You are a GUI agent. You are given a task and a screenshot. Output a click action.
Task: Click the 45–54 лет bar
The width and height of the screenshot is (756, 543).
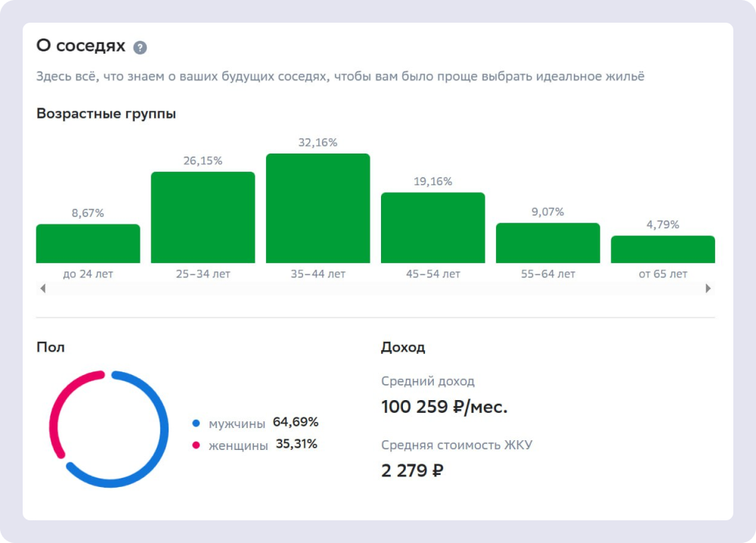(x=432, y=228)
